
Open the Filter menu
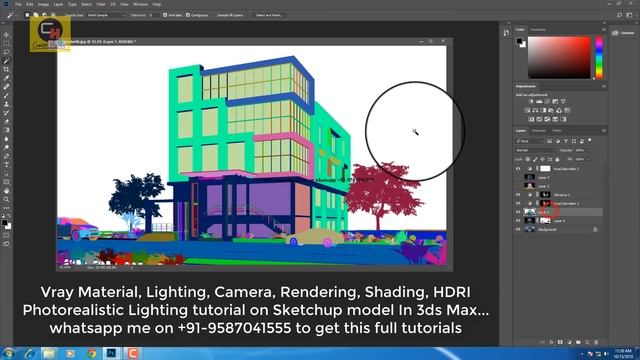(x=101, y=4)
